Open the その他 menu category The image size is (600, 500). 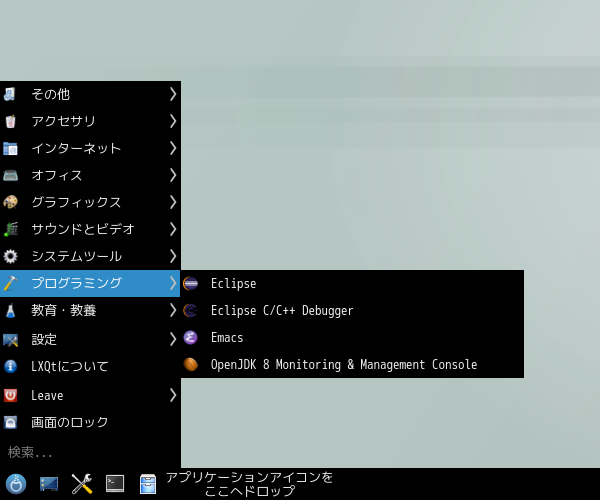tap(90, 94)
